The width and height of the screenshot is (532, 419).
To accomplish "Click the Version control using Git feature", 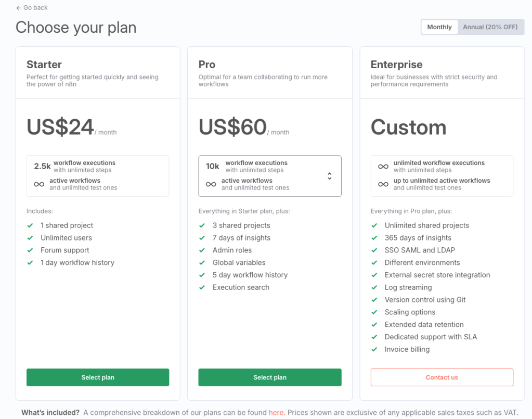I will pyautogui.click(x=425, y=300).
